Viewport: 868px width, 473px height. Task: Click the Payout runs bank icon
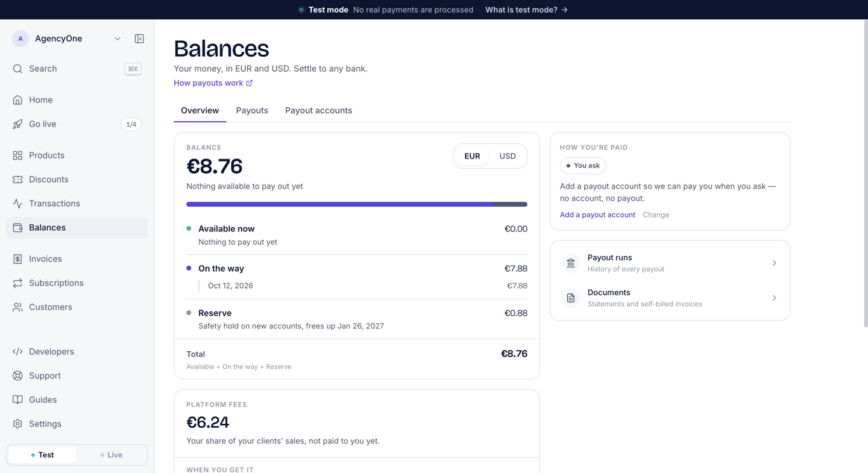pos(571,263)
